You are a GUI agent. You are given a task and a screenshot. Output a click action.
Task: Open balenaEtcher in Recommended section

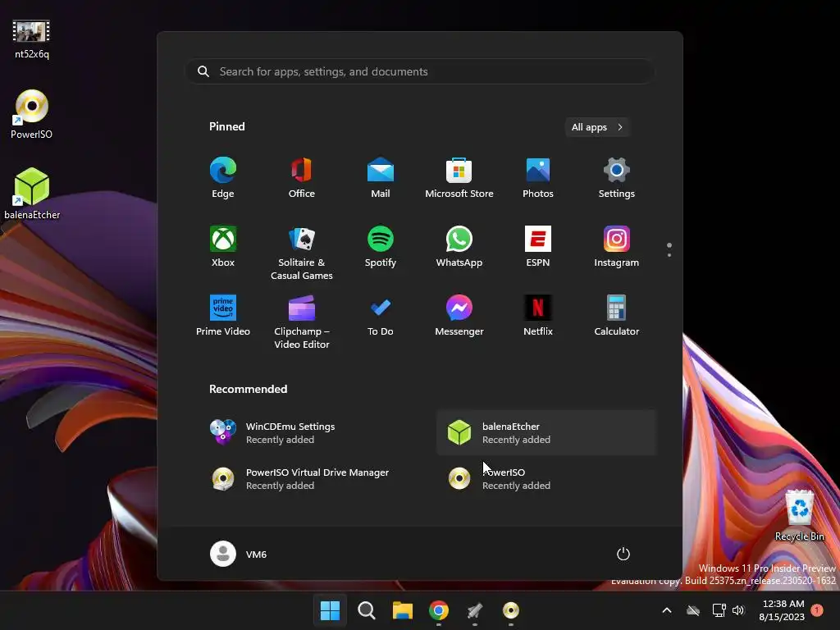pos(546,433)
